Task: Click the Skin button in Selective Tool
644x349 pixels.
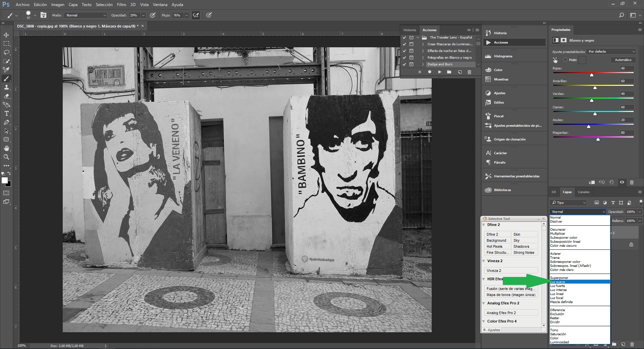Action: pyautogui.click(x=525, y=234)
